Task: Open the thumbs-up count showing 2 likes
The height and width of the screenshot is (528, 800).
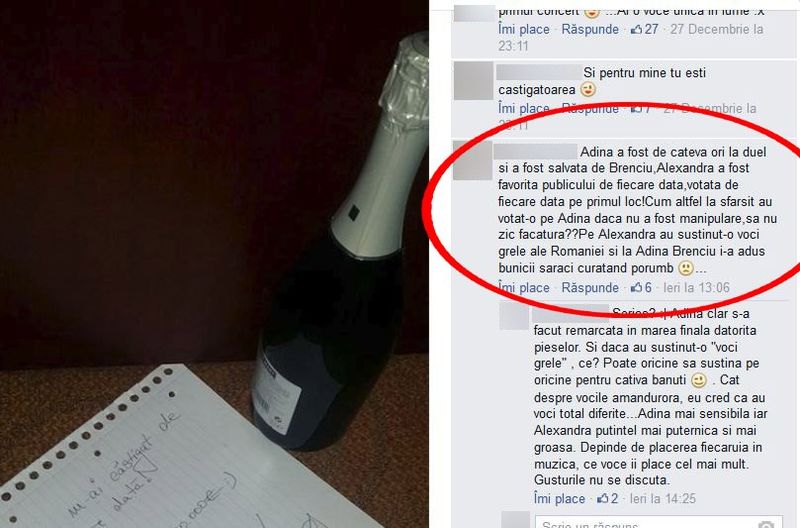Action: click(x=608, y=498)
